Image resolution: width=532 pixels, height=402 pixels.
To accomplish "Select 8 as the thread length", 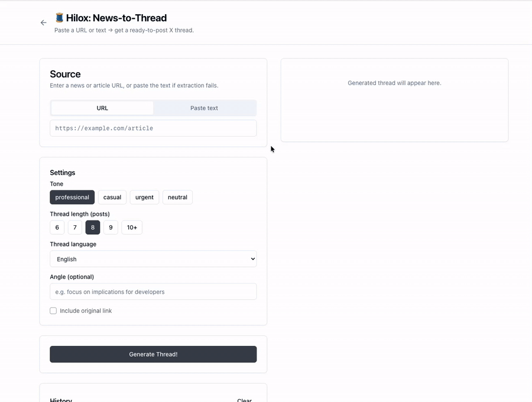I will pyautogui.click(x=92, y=227).
